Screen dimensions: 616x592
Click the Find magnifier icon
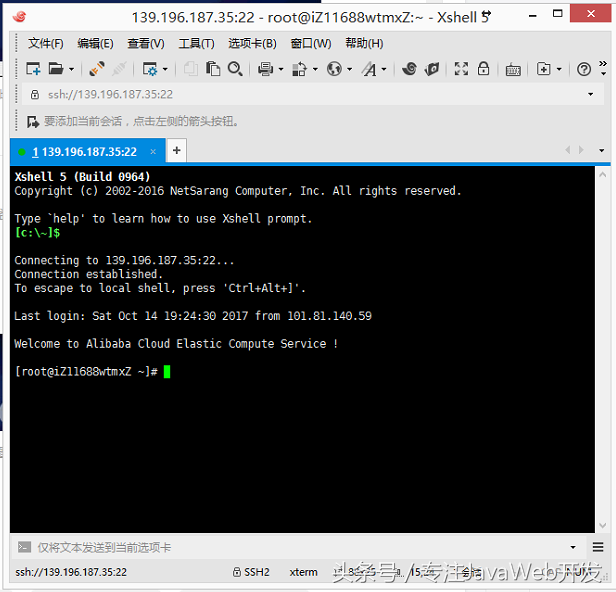(235, 69)
